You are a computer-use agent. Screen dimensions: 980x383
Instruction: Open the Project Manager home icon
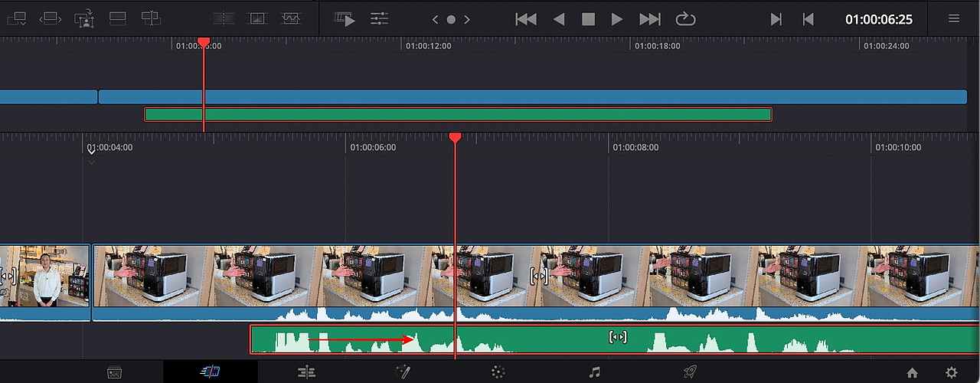(912, 373)
